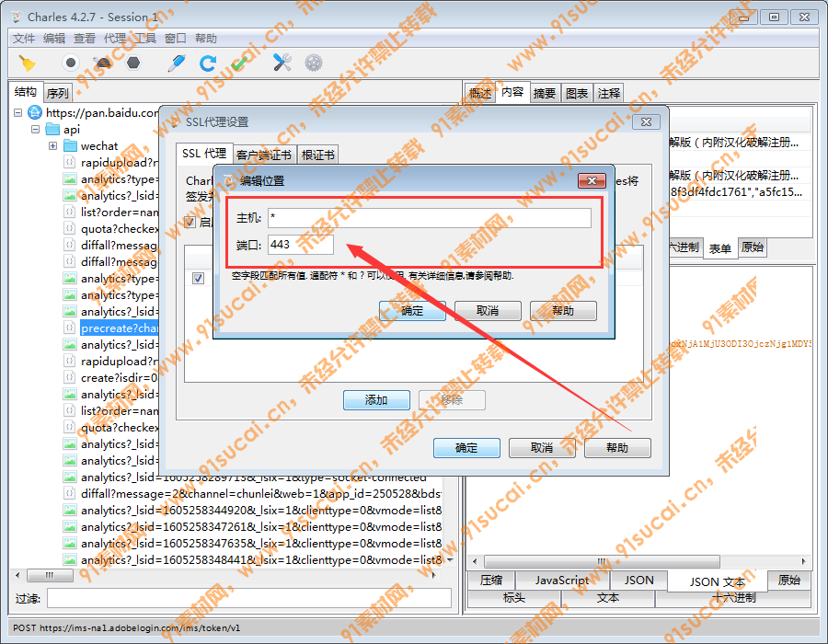
Task: Open 帮助 in the SSL代理设置 dialog
Action: coord(617,448)
